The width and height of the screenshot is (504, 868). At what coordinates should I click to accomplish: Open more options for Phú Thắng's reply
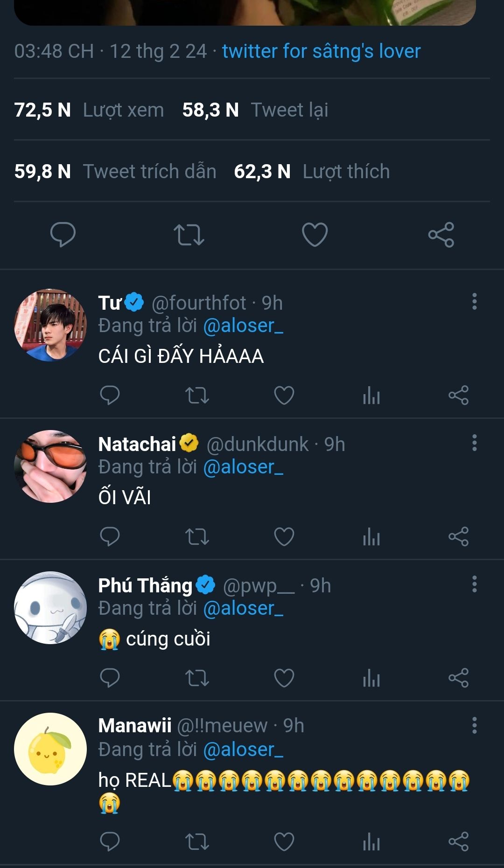pos(474,584)
